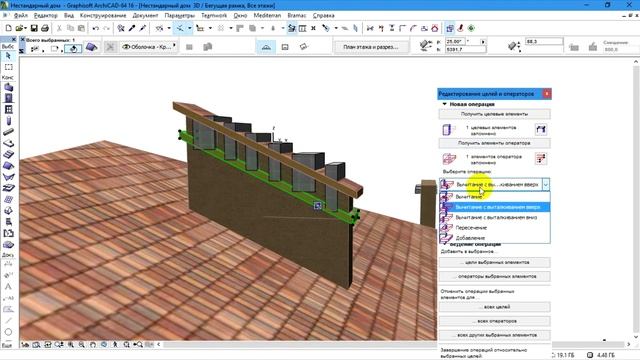Save the project via floppy disk icon
This screenshot has width=640, height=360.
click(34, 28)
